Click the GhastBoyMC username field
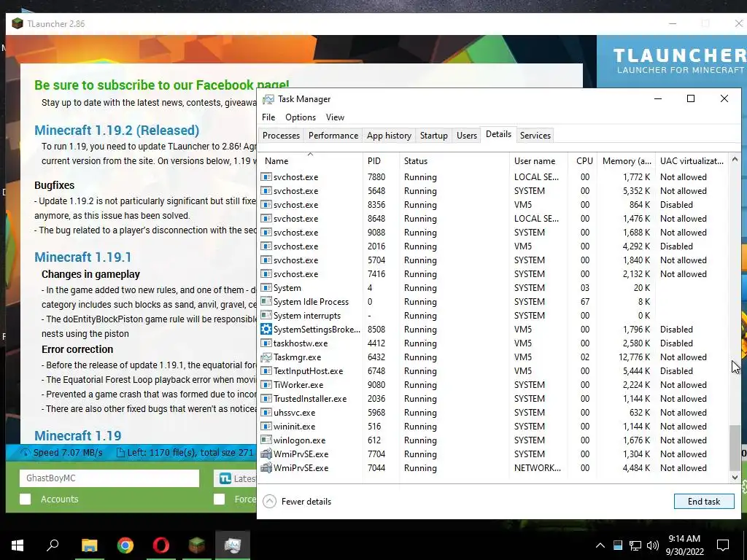747x560 pixels. (x=109, y=478)
